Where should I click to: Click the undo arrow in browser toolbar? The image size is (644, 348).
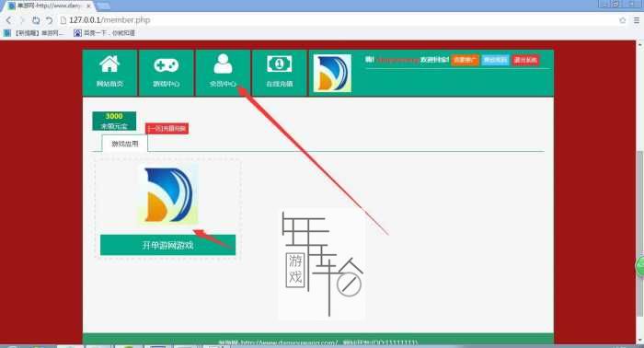pos(50,19)
